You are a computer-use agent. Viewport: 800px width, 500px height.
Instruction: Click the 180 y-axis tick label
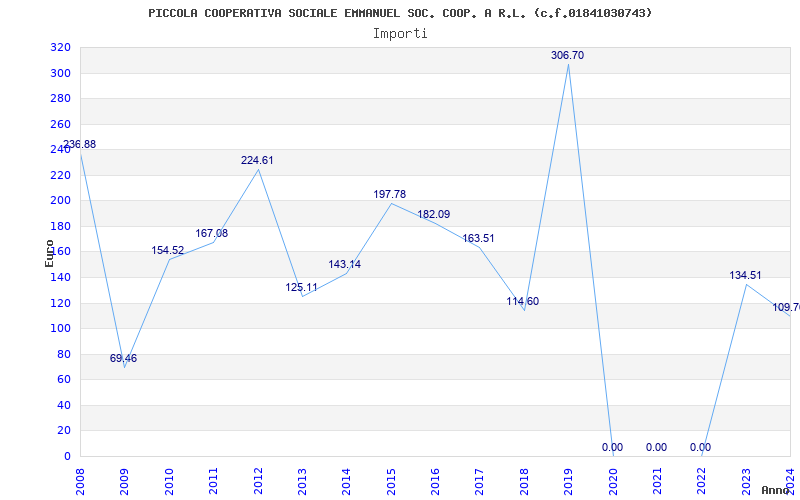60,226
